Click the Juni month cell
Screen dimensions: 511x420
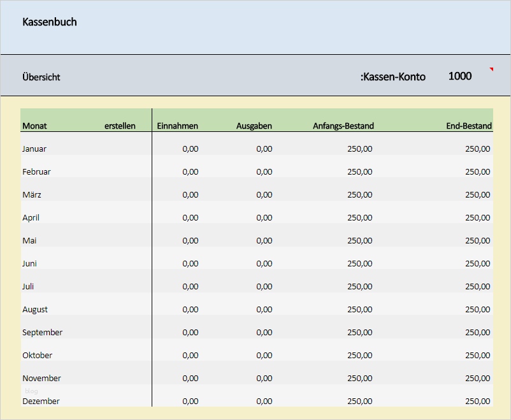(x=31, y=263)
